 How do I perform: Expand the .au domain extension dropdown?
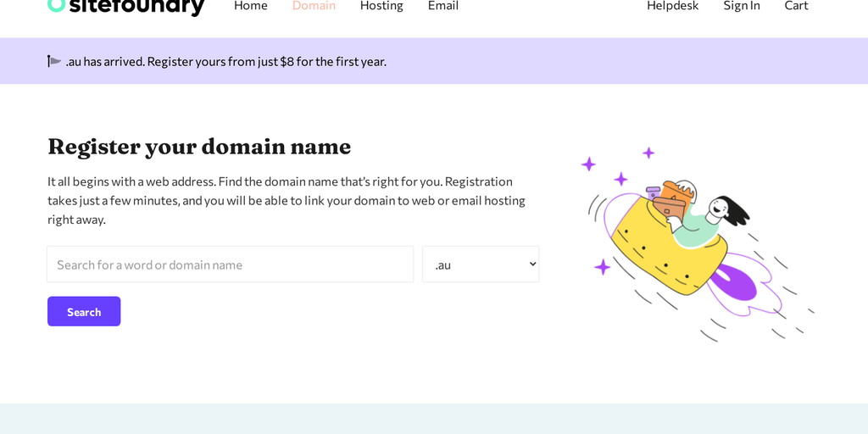coord(481,264)
